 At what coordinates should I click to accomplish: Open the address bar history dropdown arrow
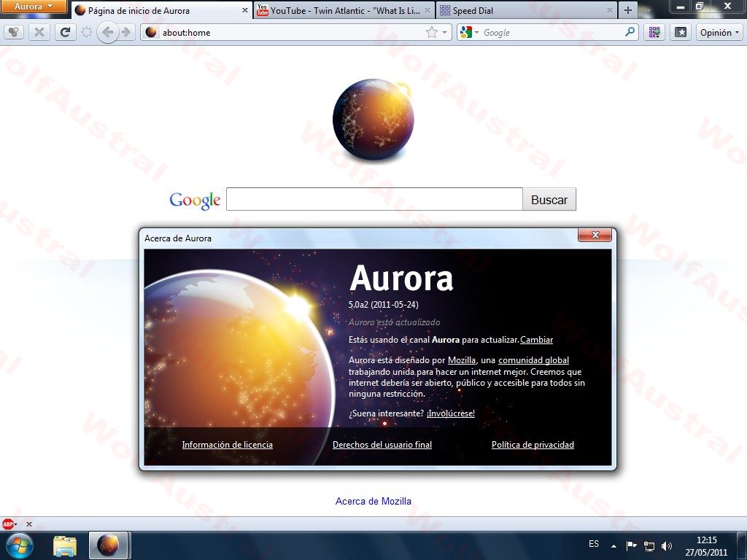(x=445, y=32)
